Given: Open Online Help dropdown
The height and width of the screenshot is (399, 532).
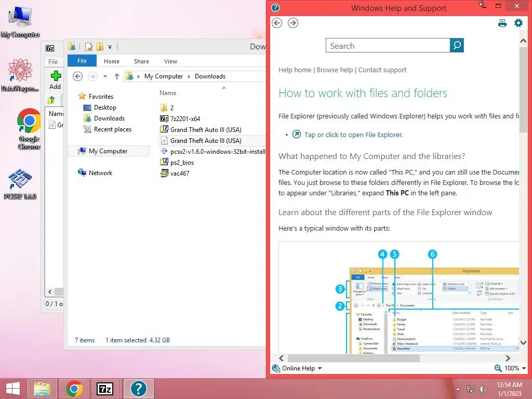Looking at the screenshot, I should 297,368.
